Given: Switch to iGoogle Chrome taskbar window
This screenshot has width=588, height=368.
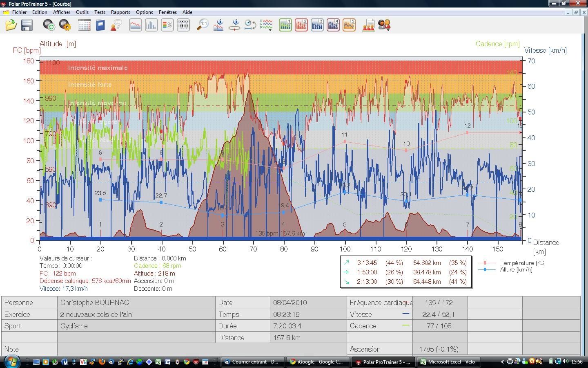Looking at the screenshot, I should (x=318, y=362).
